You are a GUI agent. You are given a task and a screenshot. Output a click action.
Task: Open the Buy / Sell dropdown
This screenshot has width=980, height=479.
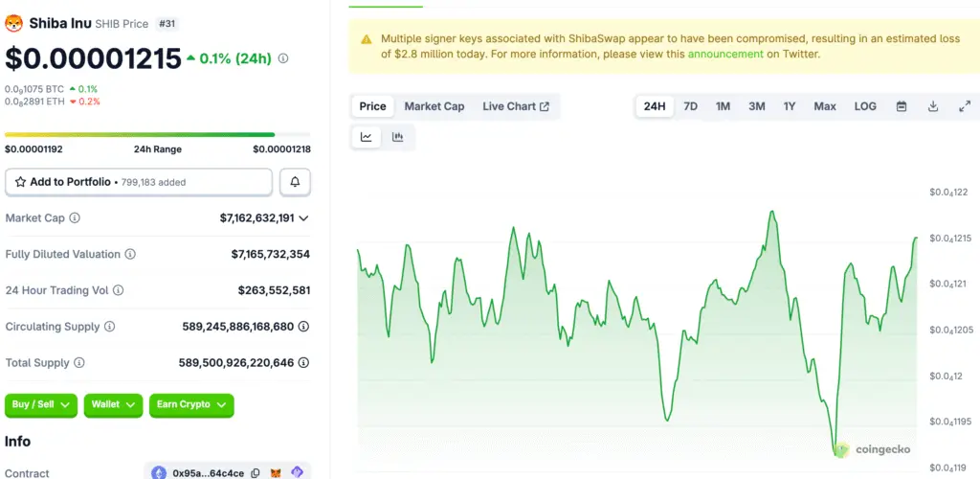pyautogui.click(x=41, y=405)
